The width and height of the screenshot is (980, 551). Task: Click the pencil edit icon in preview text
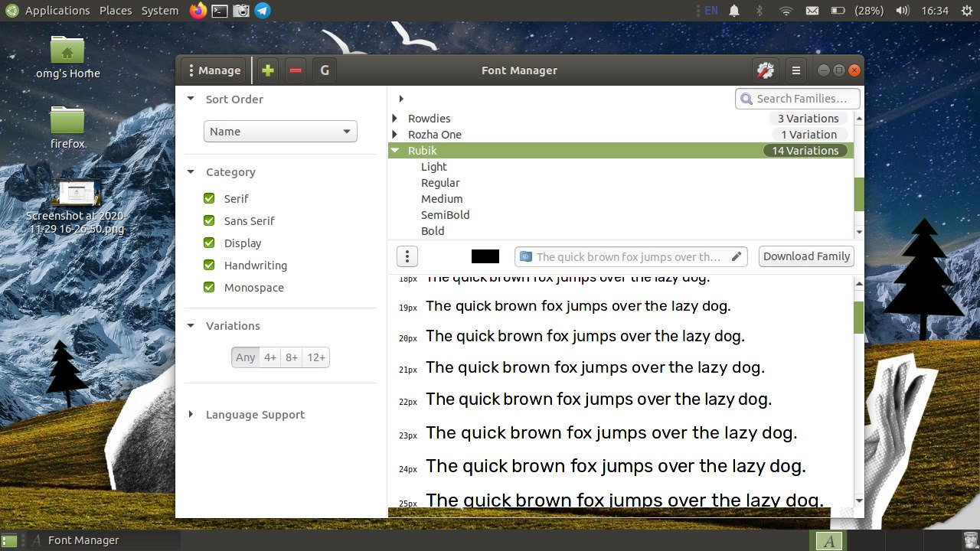(x=737, y=256)
